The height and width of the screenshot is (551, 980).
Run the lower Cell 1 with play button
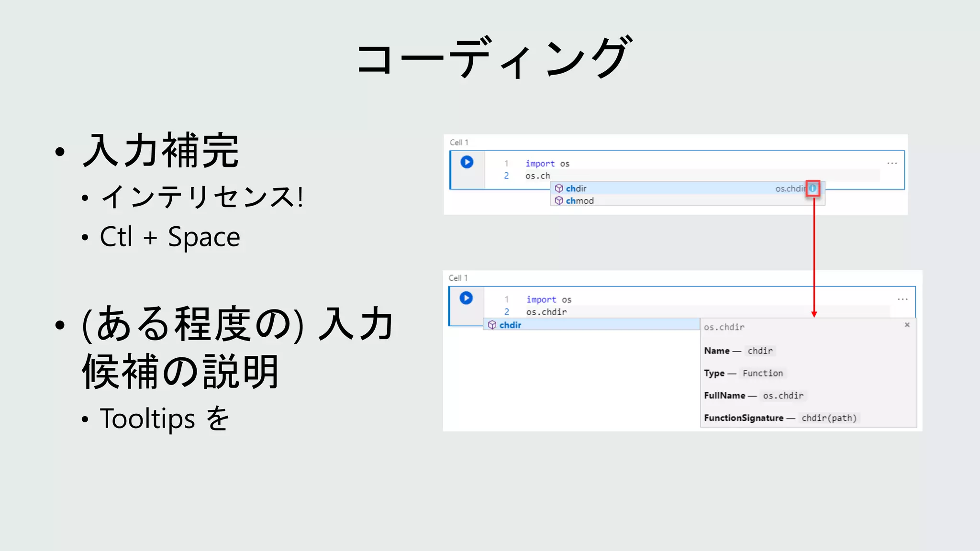(466, 298)
